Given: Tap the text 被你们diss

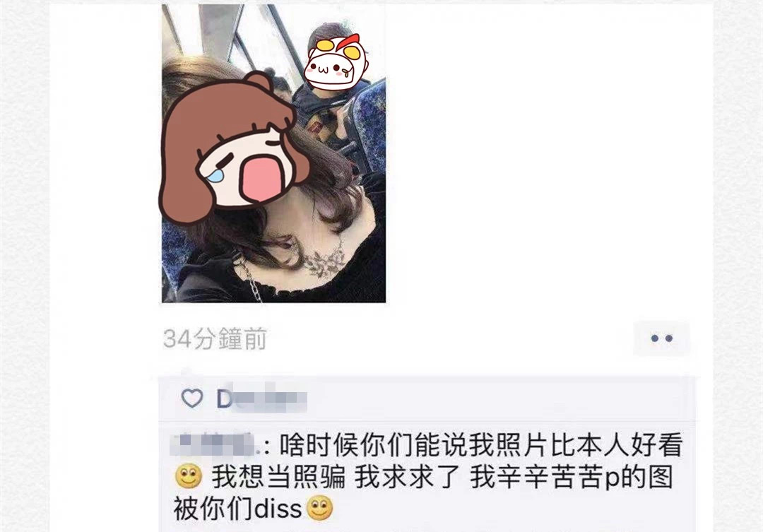Looking at the screenshot, I should point(238,509).
